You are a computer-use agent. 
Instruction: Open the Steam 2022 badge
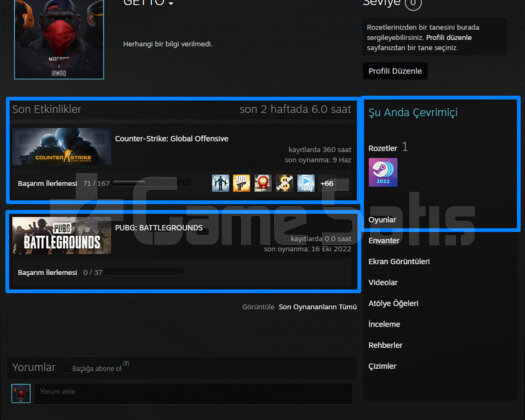pyautogui.click(x=383, y=172)
